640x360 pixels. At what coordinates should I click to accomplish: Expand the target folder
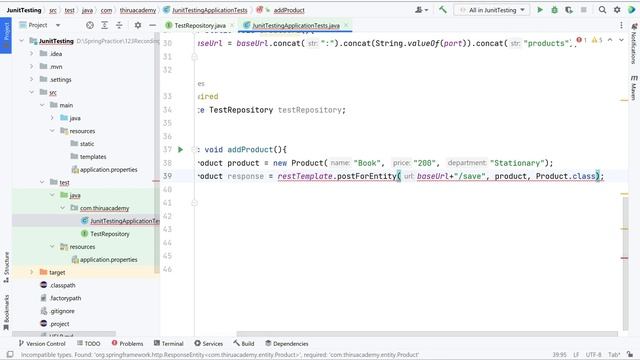(31, 272)
